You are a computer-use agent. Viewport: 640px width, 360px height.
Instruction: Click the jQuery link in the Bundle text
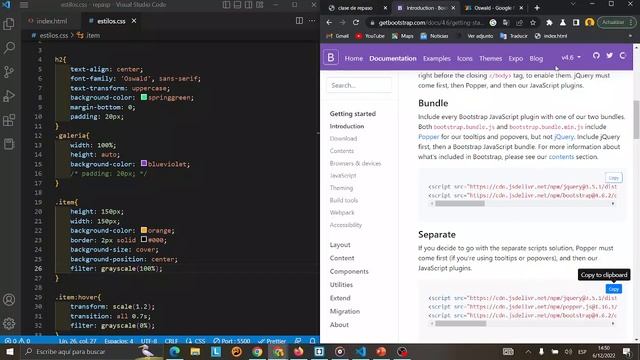coord(564,137)
